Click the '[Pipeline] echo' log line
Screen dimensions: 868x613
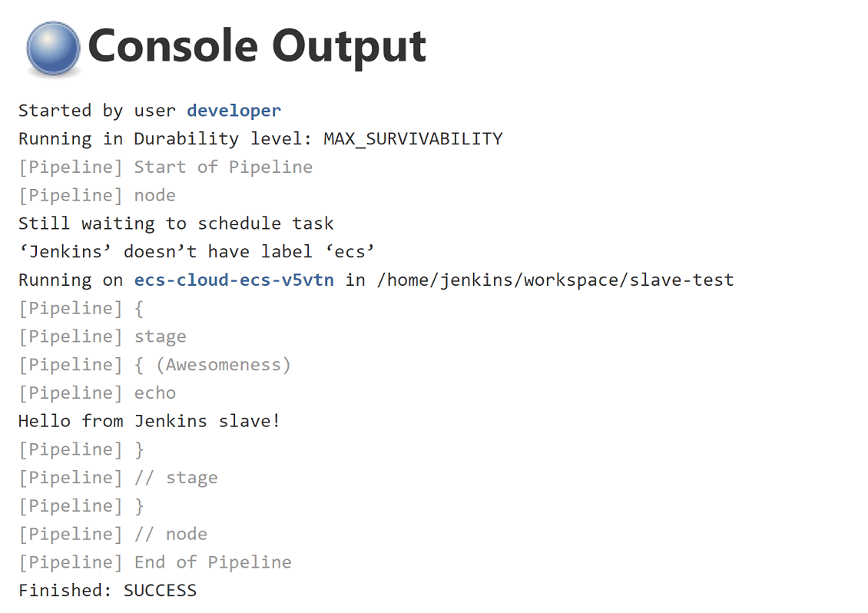[97, 393]
